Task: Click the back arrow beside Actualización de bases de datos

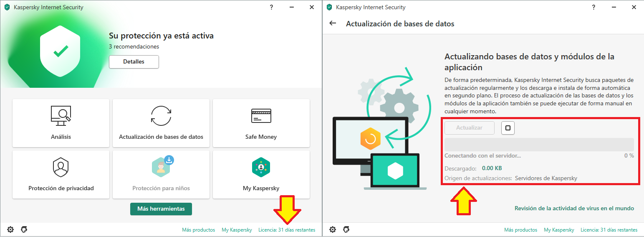Action: point(333,23)
